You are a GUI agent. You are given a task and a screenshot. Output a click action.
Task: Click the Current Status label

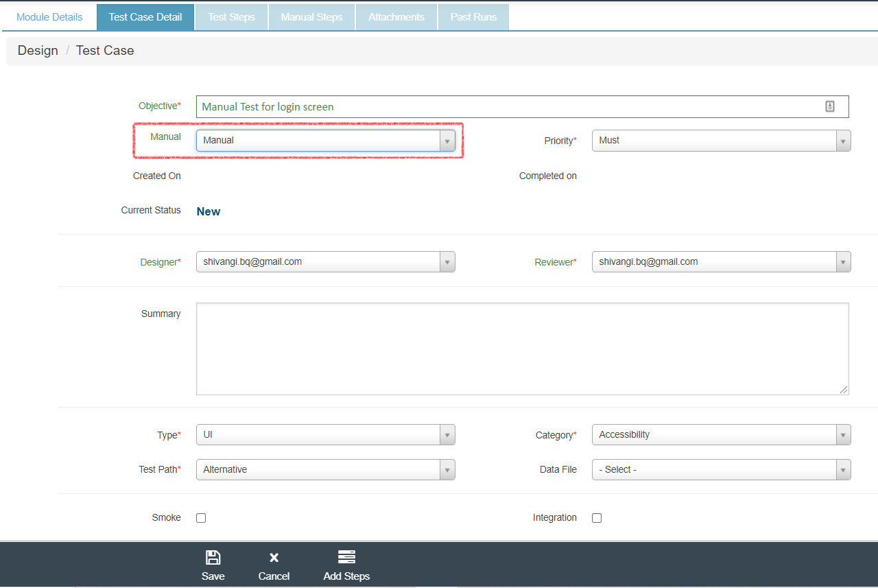(x=151, y=210)
